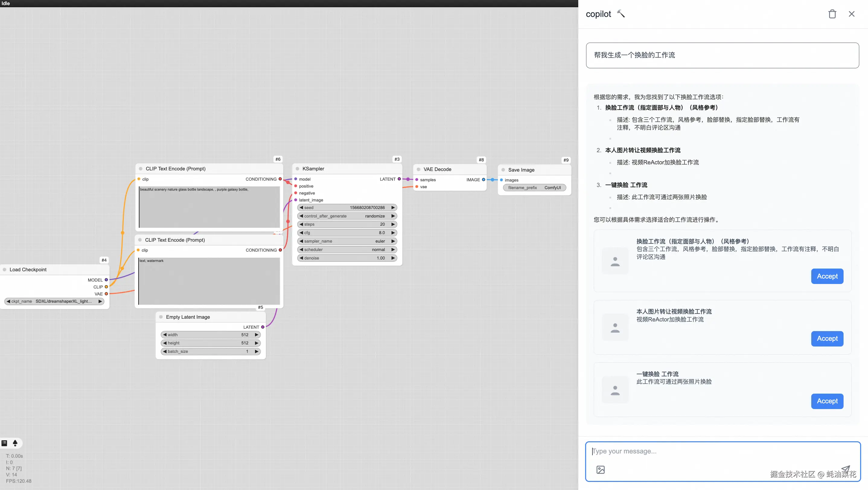Clear chat history via the trash icon
Screen dimensions: 868x490
832,14
